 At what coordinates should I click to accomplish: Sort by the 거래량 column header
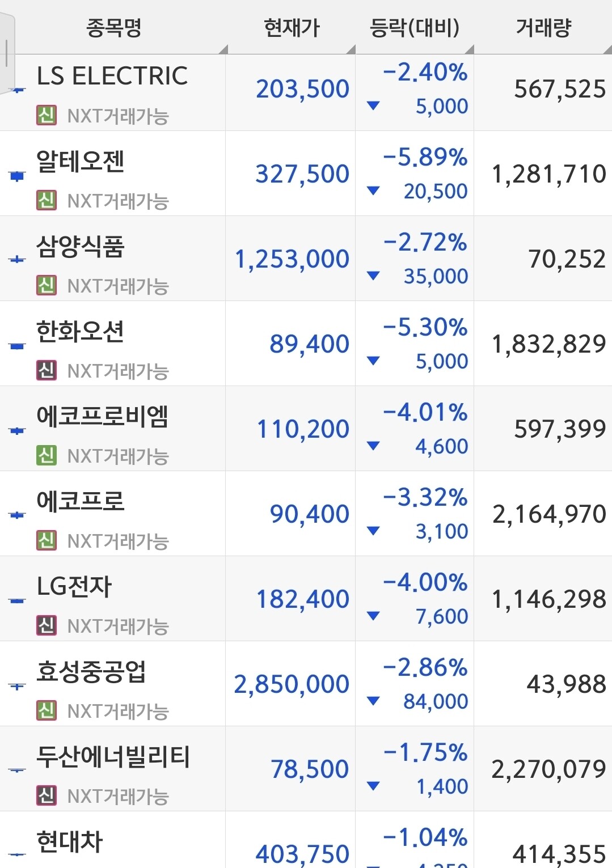pyautogui.click(x=543, y=27)
